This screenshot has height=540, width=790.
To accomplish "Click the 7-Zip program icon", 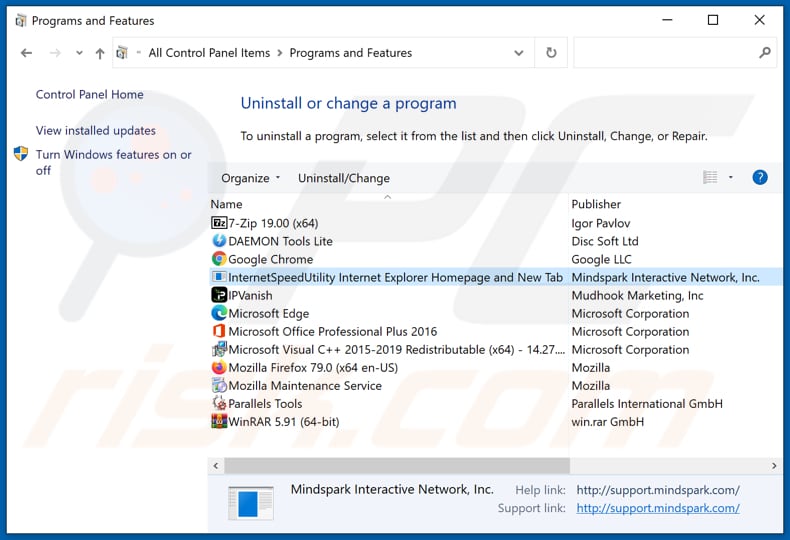I will pyautogui.click(x=219, y=223).
